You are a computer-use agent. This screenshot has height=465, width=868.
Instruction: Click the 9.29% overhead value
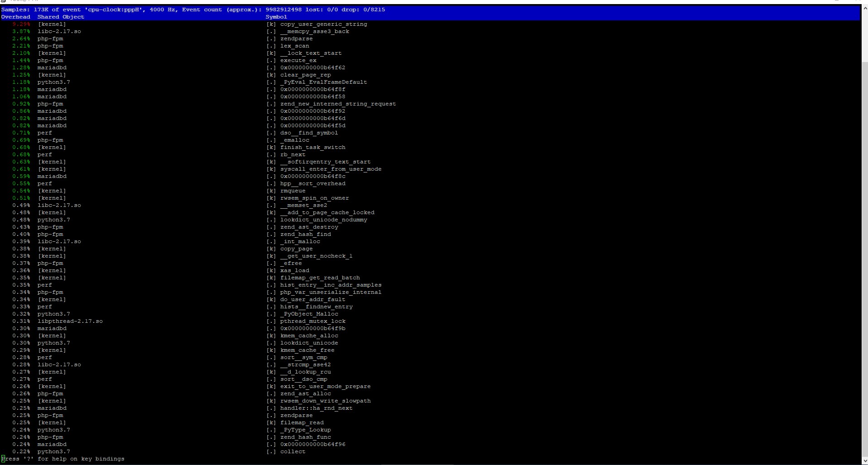21,24
